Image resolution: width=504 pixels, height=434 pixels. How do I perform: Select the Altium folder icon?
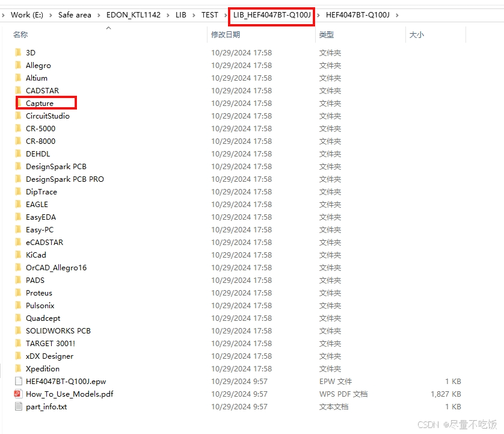pyautogui.click(x=18, y=78)
